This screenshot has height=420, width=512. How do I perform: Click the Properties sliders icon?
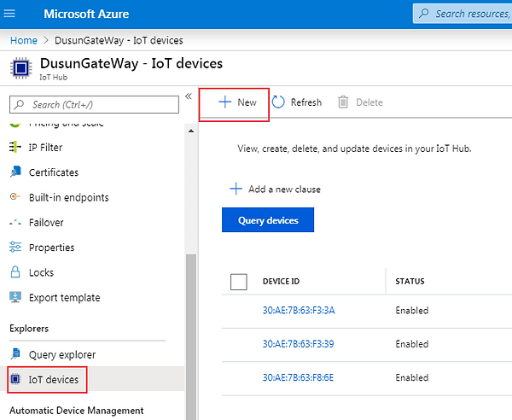(15, 247)
